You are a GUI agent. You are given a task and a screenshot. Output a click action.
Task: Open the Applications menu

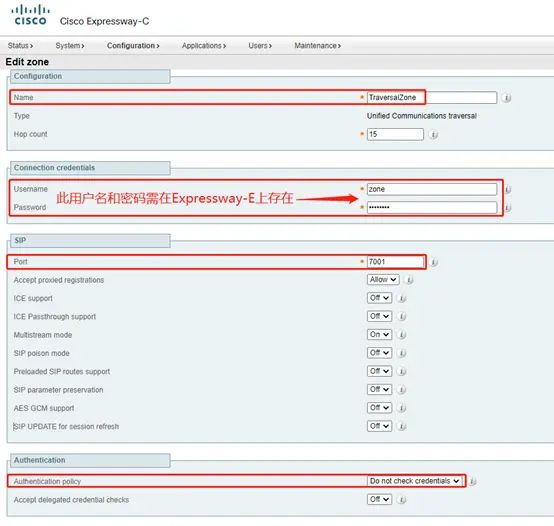pyautogui.click(x=204, y=46)
